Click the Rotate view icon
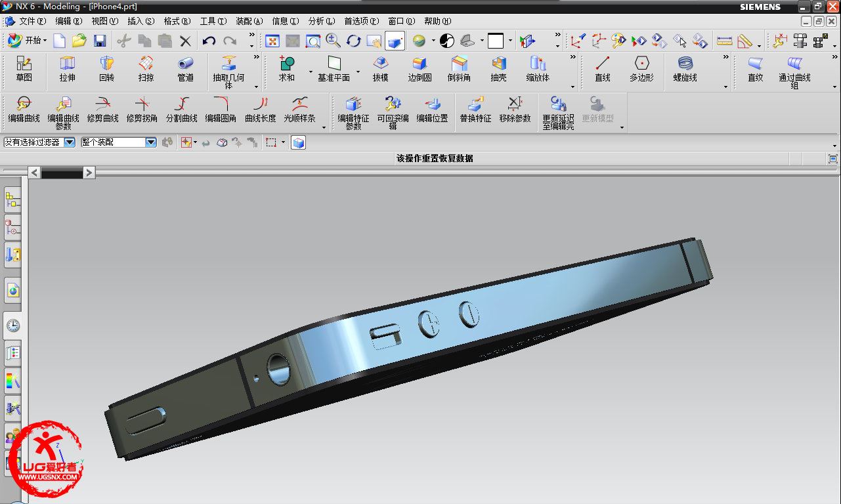Image resolution: width=841 pixels, height=504 pixels. point(354,41)
